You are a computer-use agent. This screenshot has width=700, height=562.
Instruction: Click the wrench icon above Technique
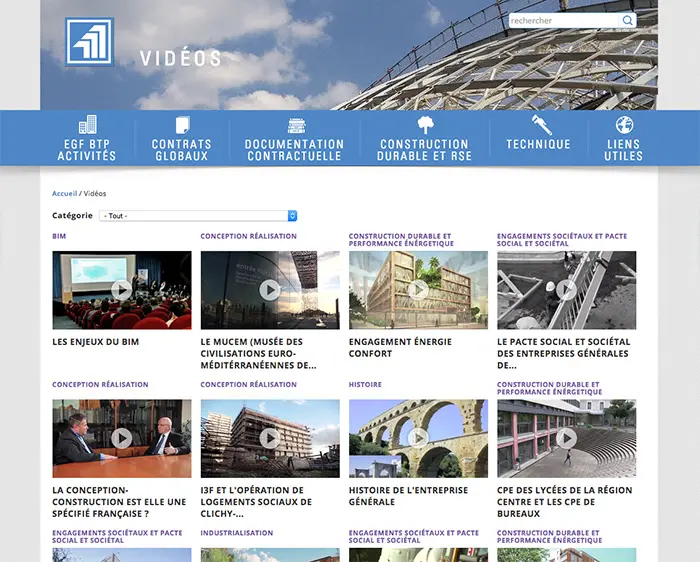pyautogui.click(x=542, y=125)
